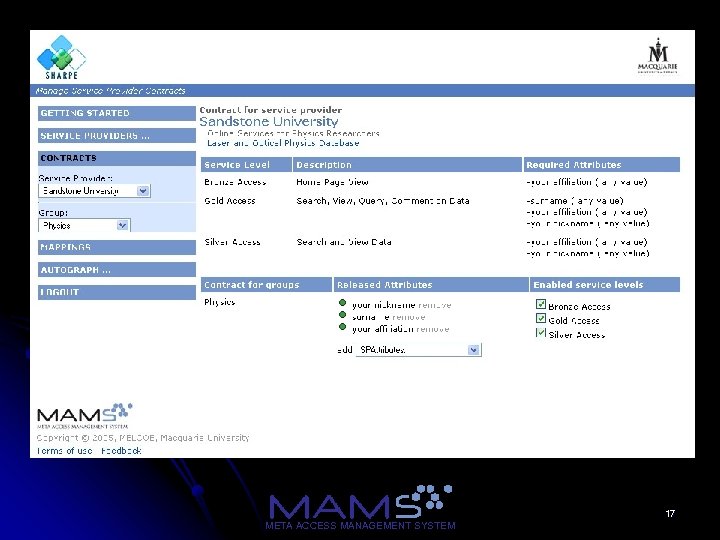Open the Service Providers menu

click(117, 136)
